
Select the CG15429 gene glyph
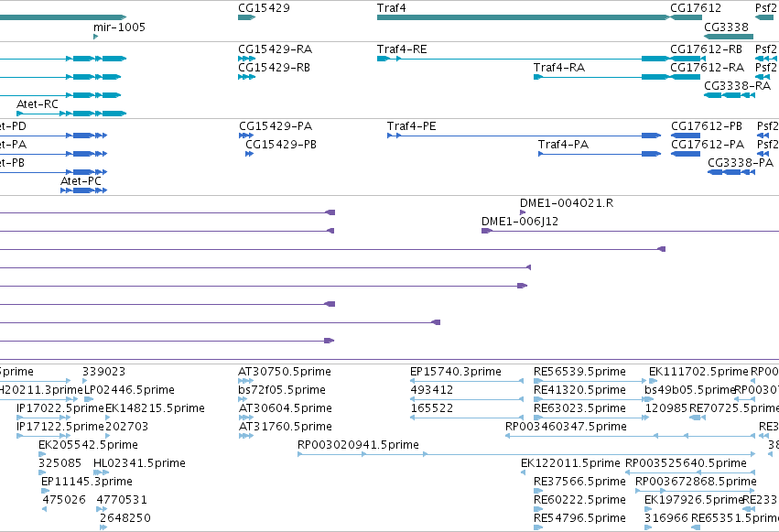(x=246, y=17)
